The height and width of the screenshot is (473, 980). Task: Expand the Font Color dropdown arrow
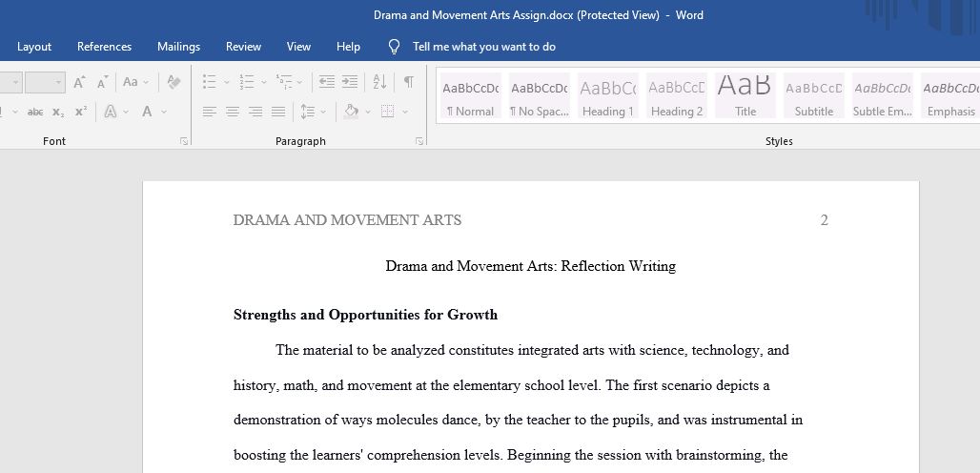(164, 112)
